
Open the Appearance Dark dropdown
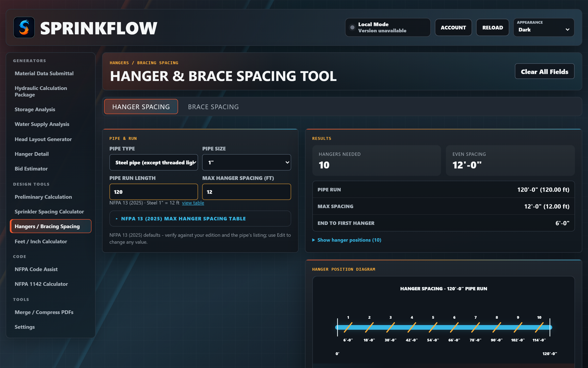coord(543,28)
